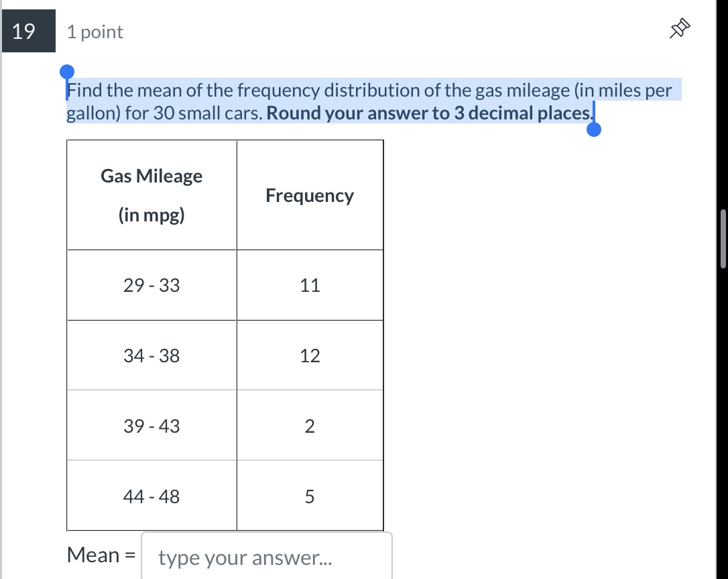Click the frequency value 5 cell
This screenshot has width=728, height=579.
pyautogui.click(x=310, y=496)
